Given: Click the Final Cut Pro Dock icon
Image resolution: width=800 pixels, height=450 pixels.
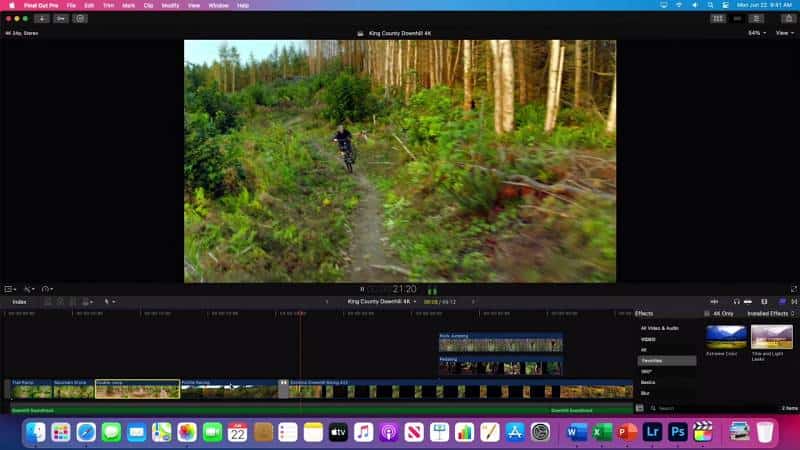Looking at the screenshot, I should click(703, 432).
